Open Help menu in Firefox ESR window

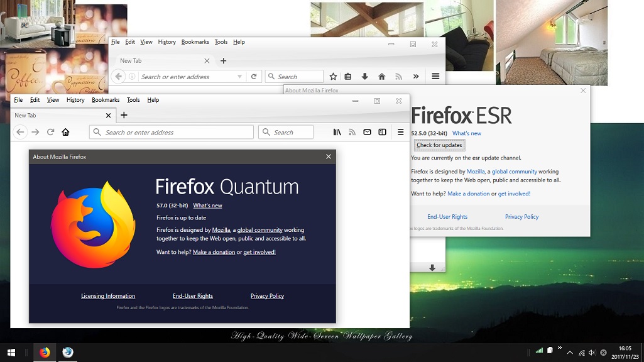click(239, 42)
